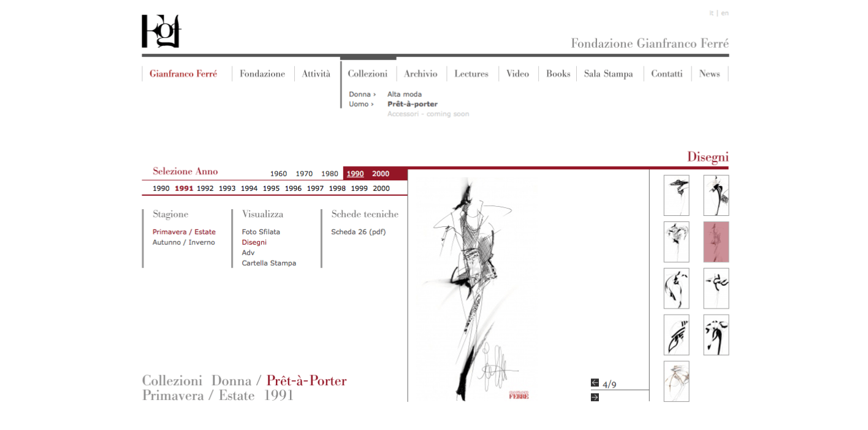The width and height of the screenshot is (868, 430).
Task: Expand the Donna submenu
Action: click(362, 94)
